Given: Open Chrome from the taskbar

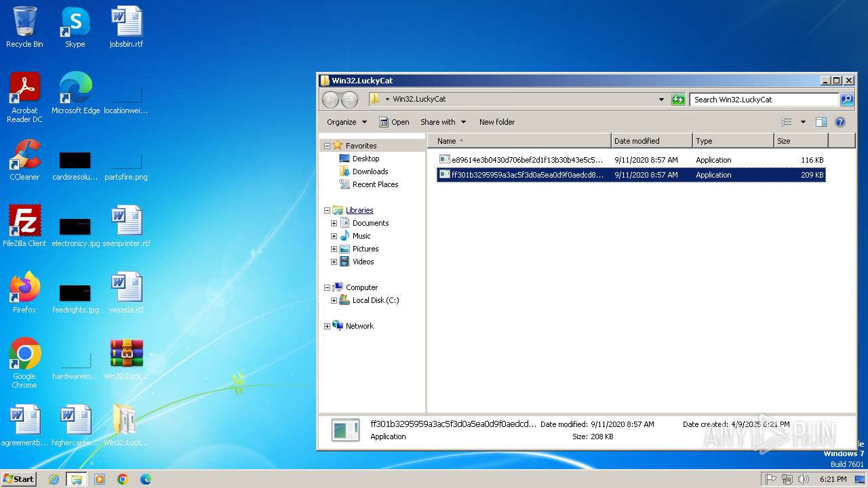Looking at the screenshot, I should [123, 479].
